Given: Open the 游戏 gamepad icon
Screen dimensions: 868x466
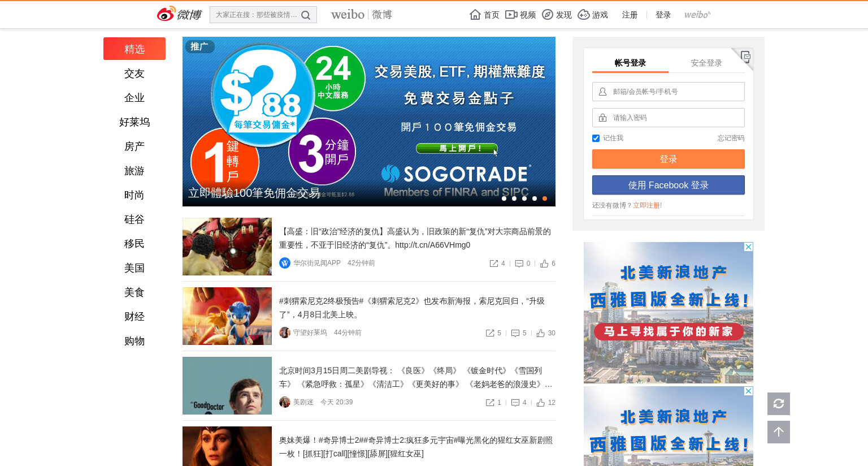Looking at the screenshot, I should pos(584,15).
